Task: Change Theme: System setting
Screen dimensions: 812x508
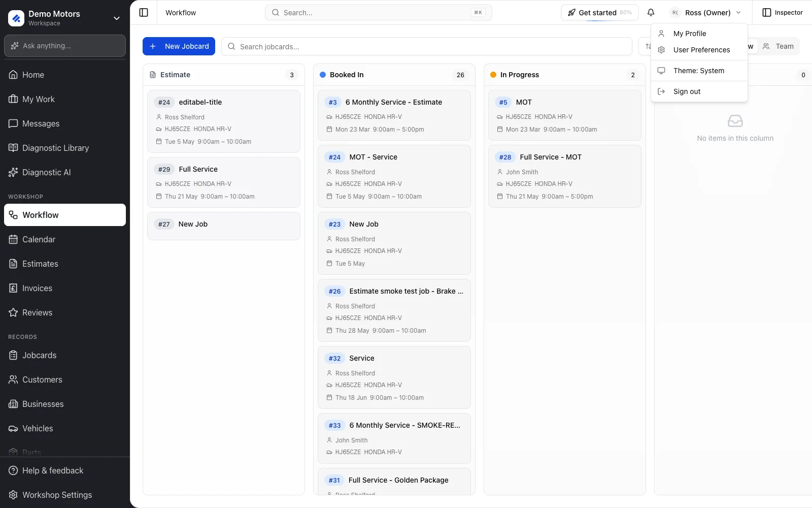Action: tap(699, 71)
